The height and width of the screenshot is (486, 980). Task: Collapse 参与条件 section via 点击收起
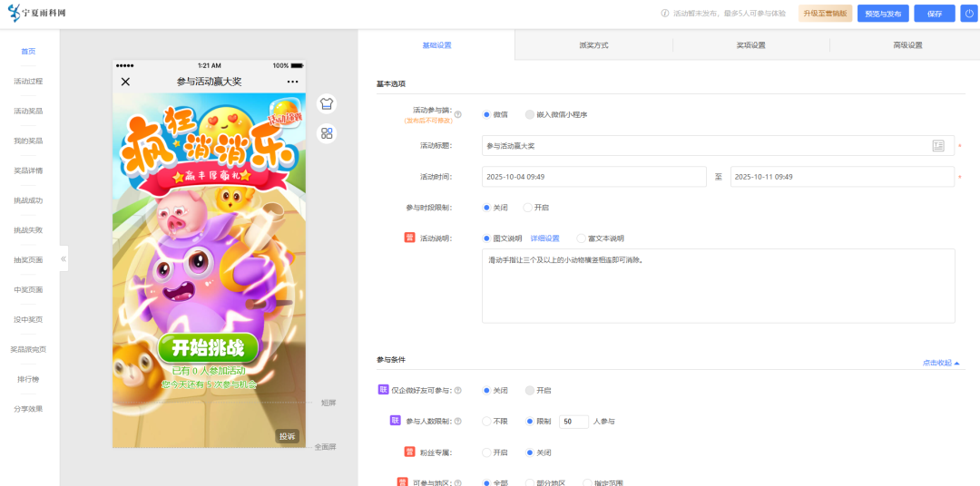[941, 363]
